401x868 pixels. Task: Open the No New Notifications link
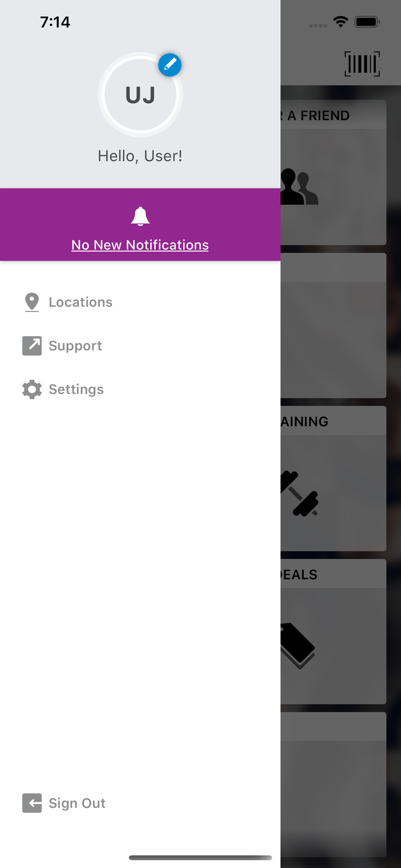tap(140, 245)
